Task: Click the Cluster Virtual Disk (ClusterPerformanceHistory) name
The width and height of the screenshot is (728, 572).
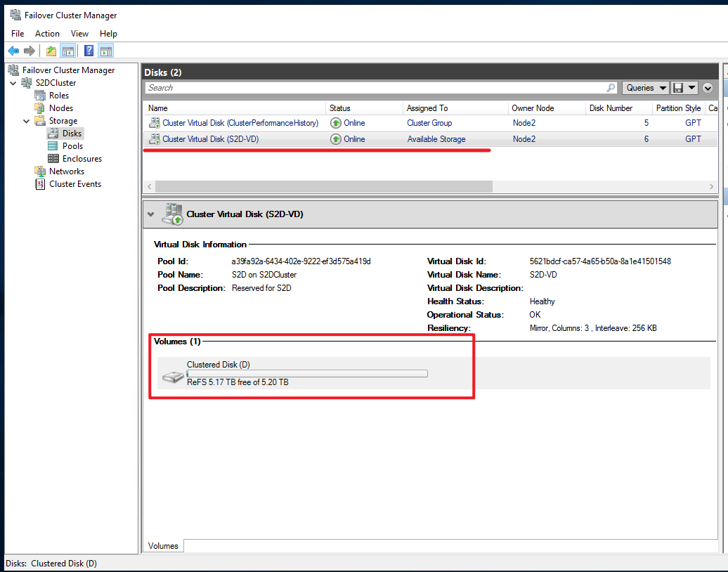Action: (240, 123)
